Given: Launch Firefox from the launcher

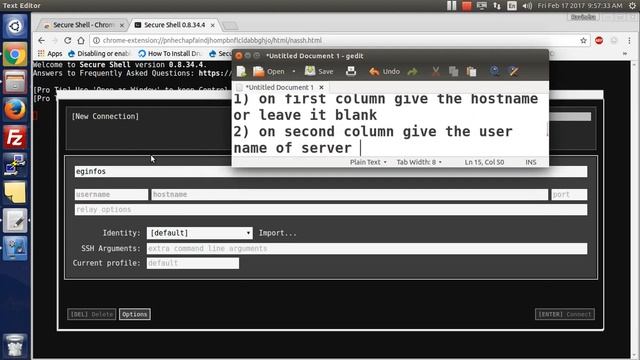Looking at the screenshot, I should (x=15, y=110).
